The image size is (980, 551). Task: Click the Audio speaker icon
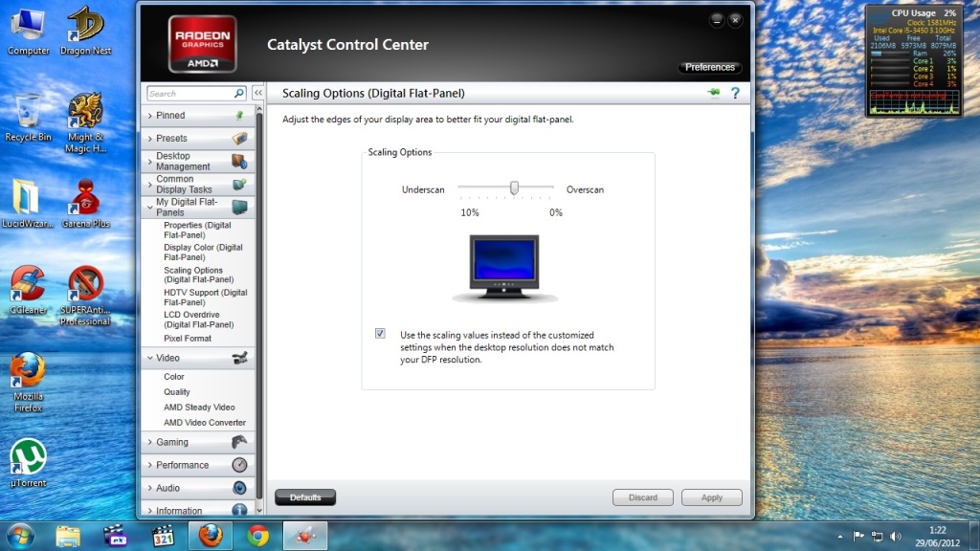(x=239, y=488)
